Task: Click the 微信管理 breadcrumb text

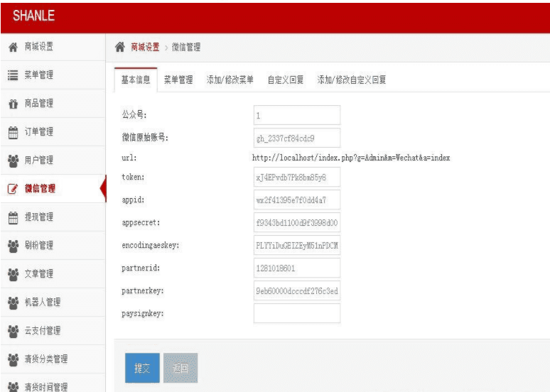Action: pyautogui.click(x=186, y=47)
